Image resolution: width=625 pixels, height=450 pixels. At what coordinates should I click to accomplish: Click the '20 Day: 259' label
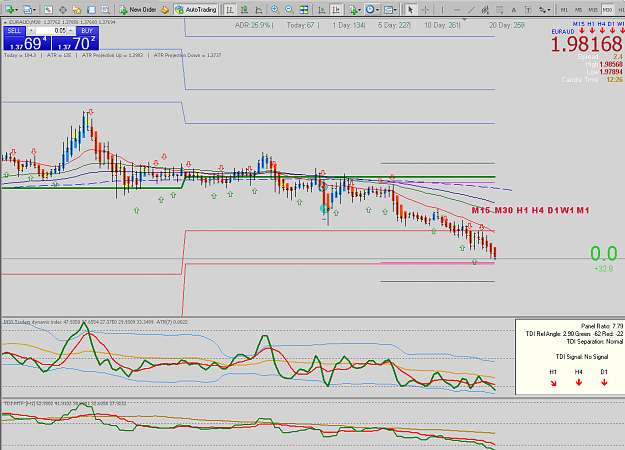pos(507,25)
